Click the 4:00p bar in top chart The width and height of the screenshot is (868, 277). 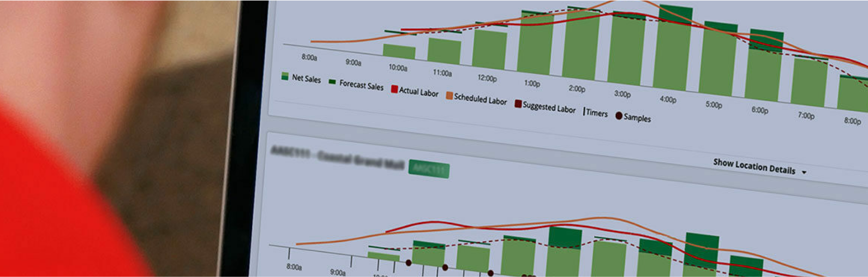tap(673, 52)
